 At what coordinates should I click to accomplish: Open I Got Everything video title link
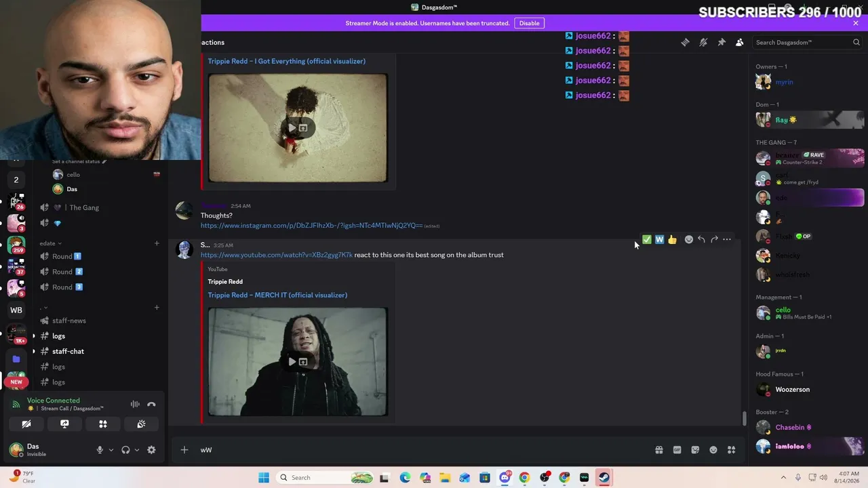(x=287, y=61)
